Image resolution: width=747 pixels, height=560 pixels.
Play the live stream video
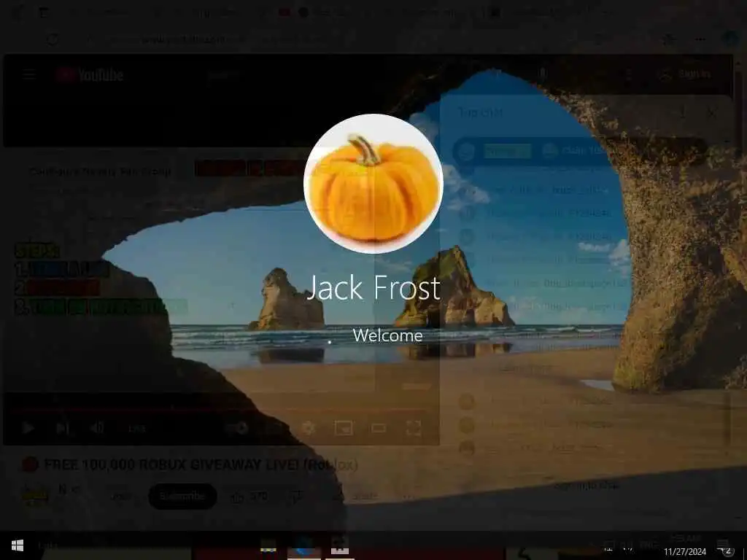(28, 427)
